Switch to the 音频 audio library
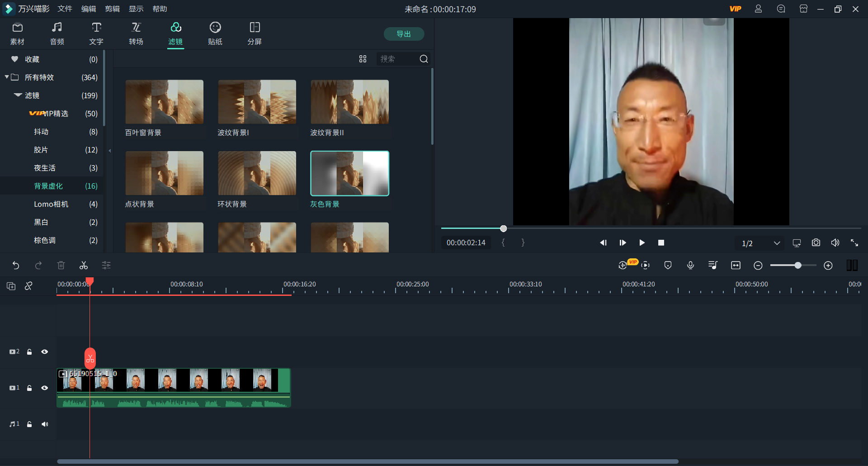868x466 pixels. click(x=57, y=33)
